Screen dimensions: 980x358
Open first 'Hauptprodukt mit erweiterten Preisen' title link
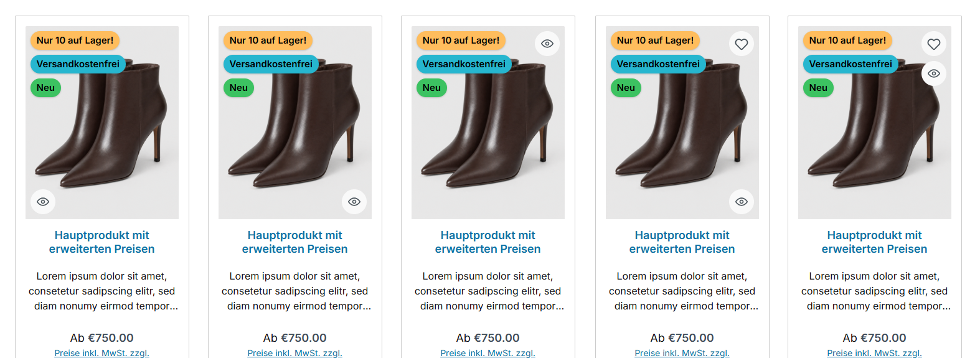pyautogui.click(x=102, y=242)
